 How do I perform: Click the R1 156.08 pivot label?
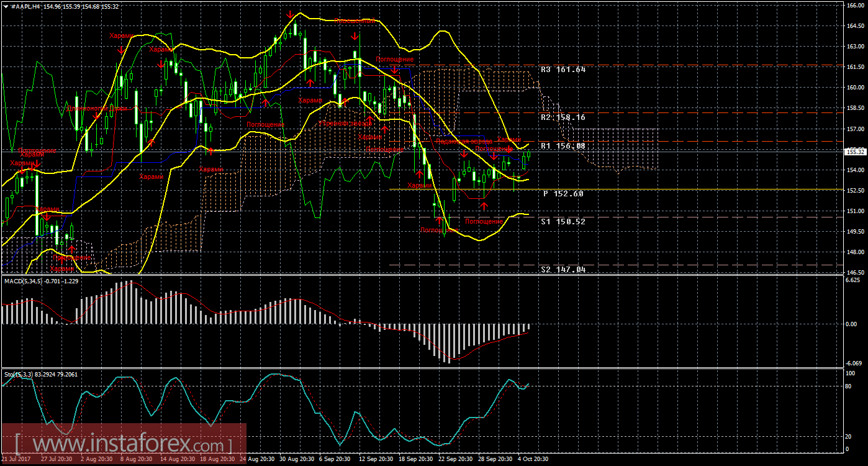(x=563, y=146)
